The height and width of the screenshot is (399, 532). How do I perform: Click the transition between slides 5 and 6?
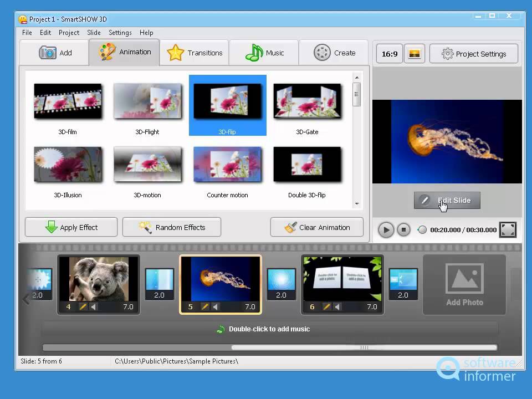[x=282, y=284]
